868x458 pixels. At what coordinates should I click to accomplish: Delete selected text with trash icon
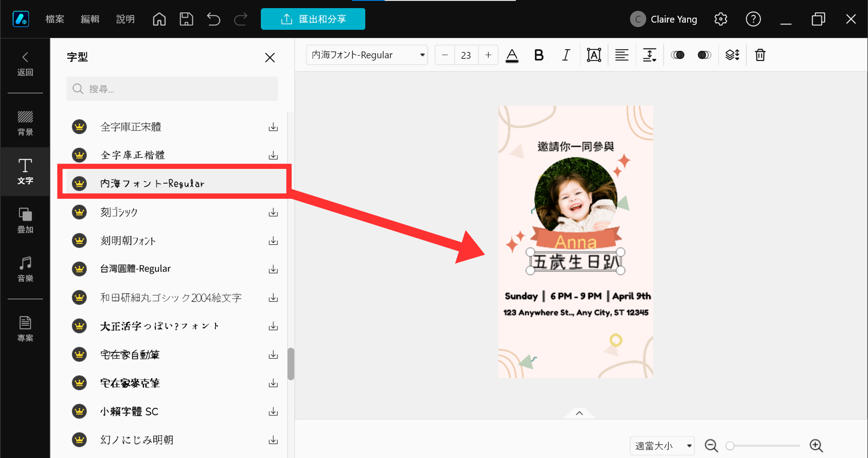[760, 55]
